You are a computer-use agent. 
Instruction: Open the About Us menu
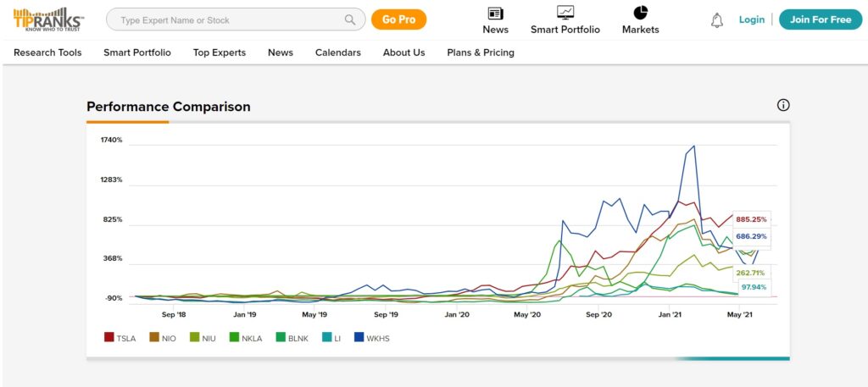404,53
